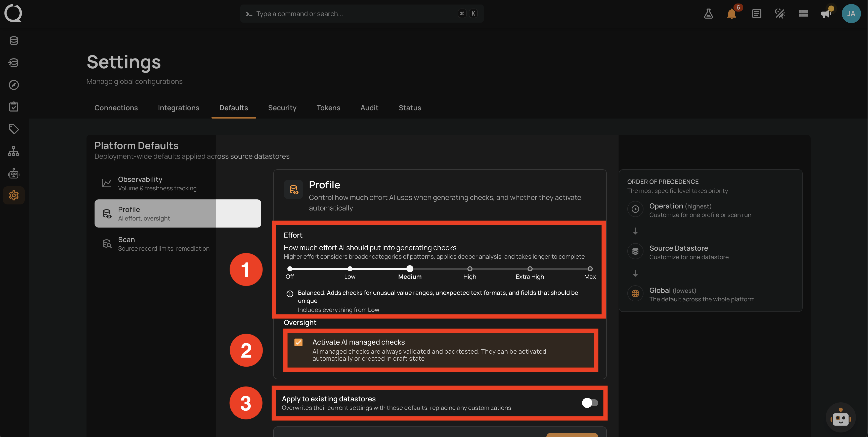
Task: Set effort slider to Max
Action: (x=590, y=269)
